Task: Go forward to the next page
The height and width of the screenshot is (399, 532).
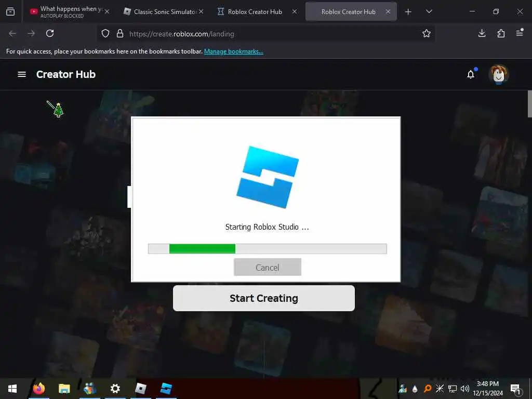Action: point(31,33)
